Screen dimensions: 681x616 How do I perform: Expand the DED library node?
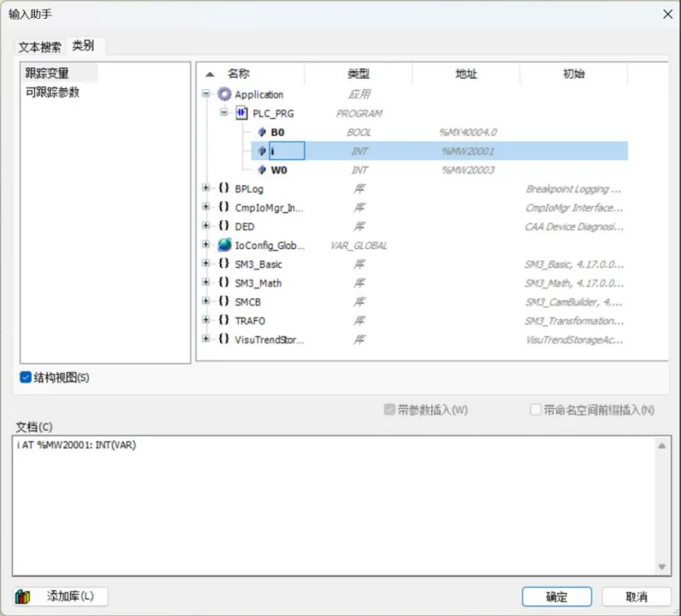pos(206,226)
